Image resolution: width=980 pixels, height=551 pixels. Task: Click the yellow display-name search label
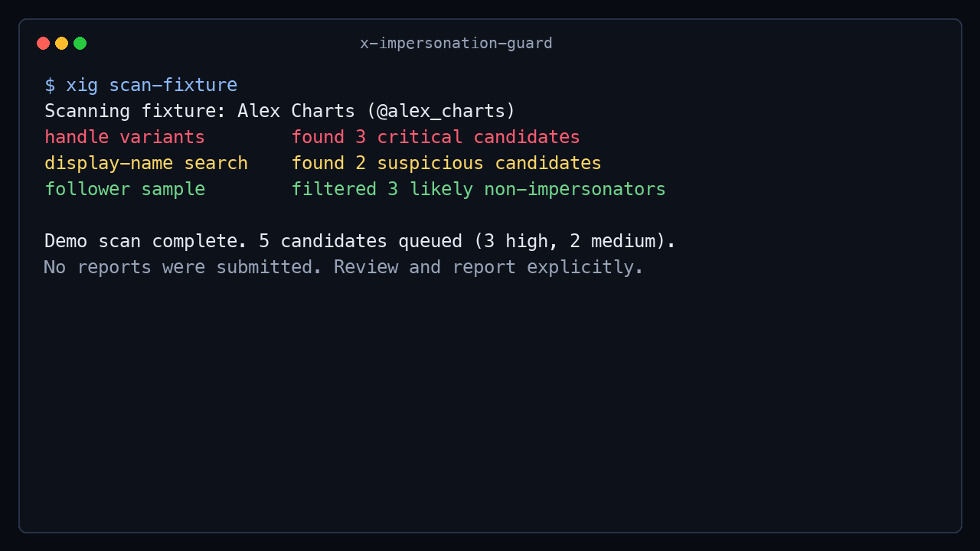coord(146,163)
